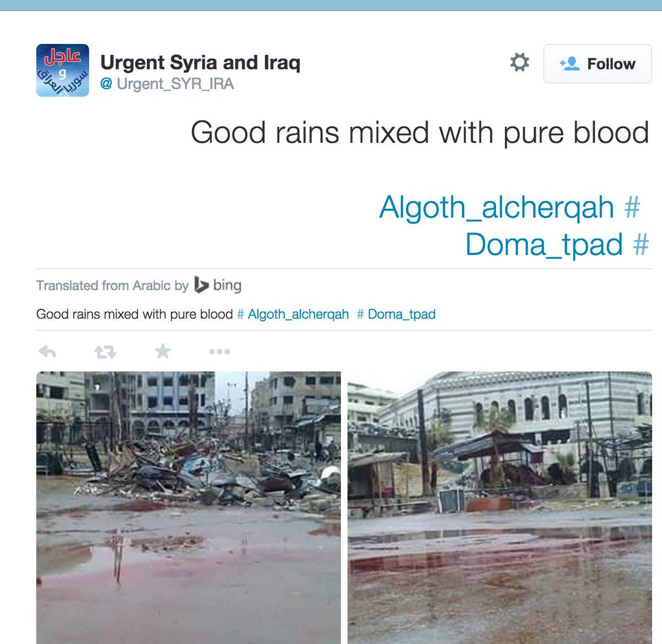Open the more options ellipsis

220,351
